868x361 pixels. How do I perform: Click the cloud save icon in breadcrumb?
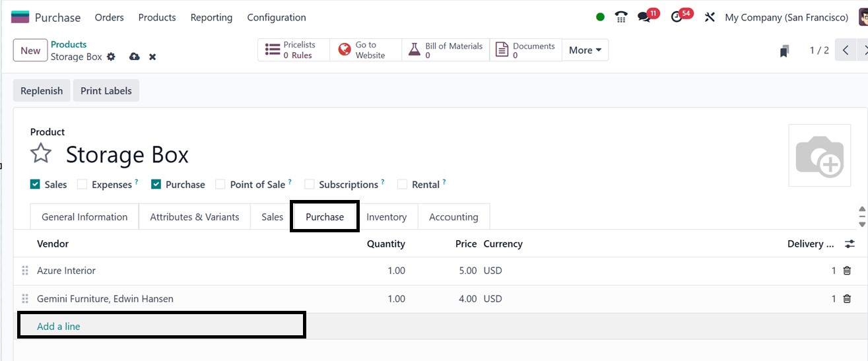pos(134,57)
